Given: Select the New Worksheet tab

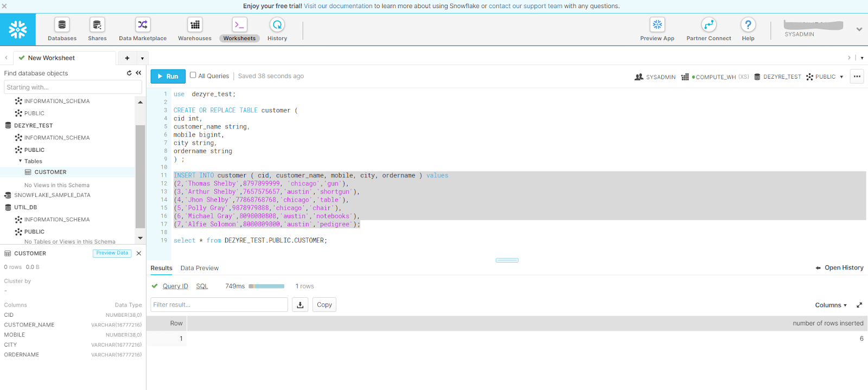Looking at the screenshot, I should tap(51, 58).
